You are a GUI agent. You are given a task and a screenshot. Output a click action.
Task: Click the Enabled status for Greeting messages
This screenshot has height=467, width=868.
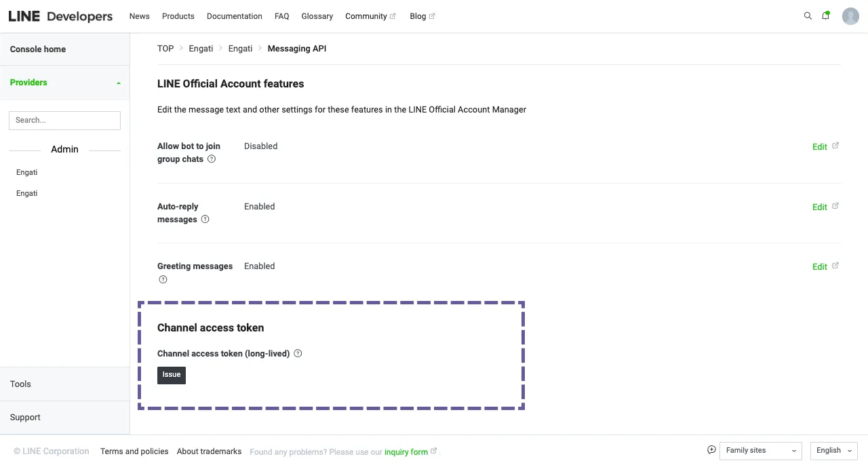click(260, 266)
